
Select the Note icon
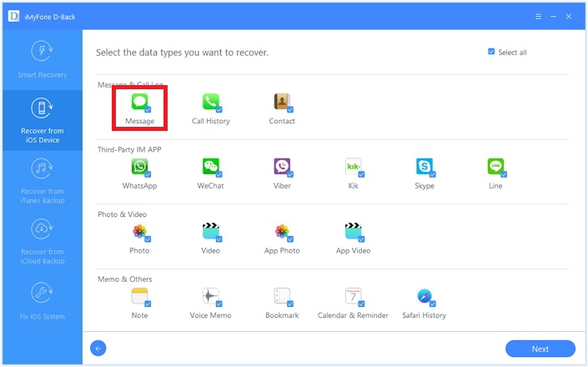pos(139,296)
